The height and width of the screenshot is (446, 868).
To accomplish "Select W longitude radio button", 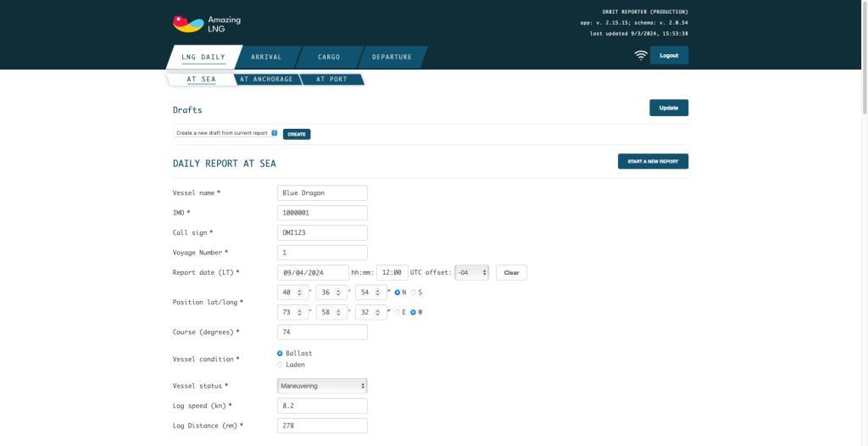I will (x=413, y=313).
